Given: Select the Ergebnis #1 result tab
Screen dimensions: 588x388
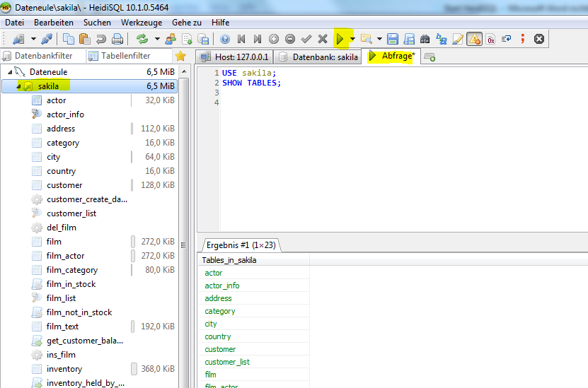Looking at the screenshot, I should (x=241, y=245).
